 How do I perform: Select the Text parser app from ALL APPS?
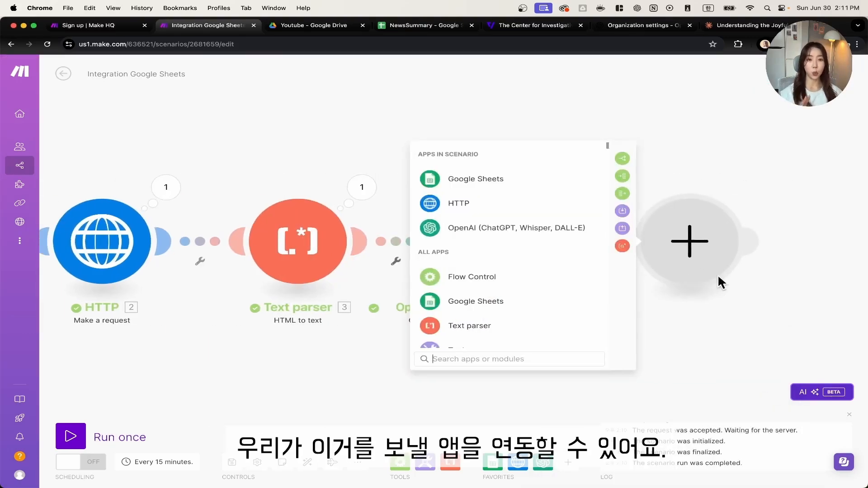pos(470,325)
